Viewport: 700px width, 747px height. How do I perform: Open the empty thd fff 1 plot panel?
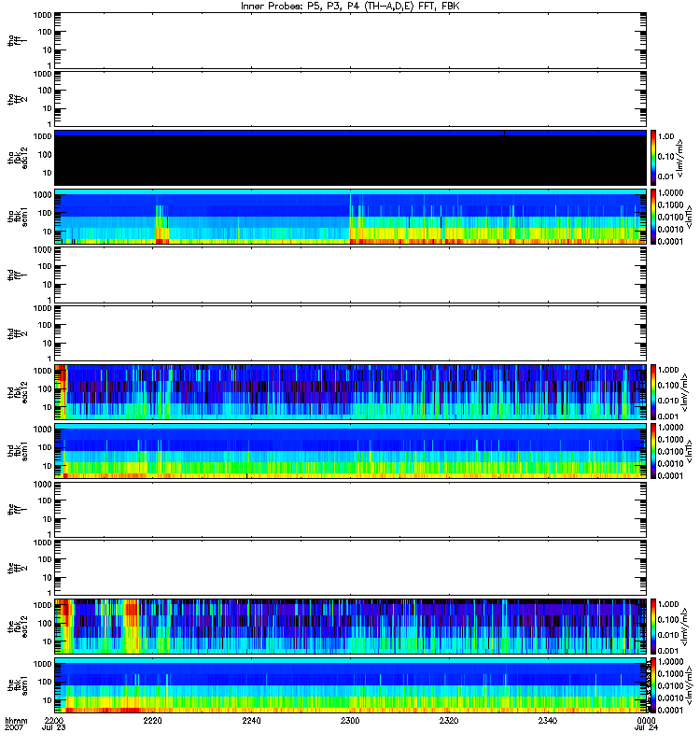(x=351, y=275)
